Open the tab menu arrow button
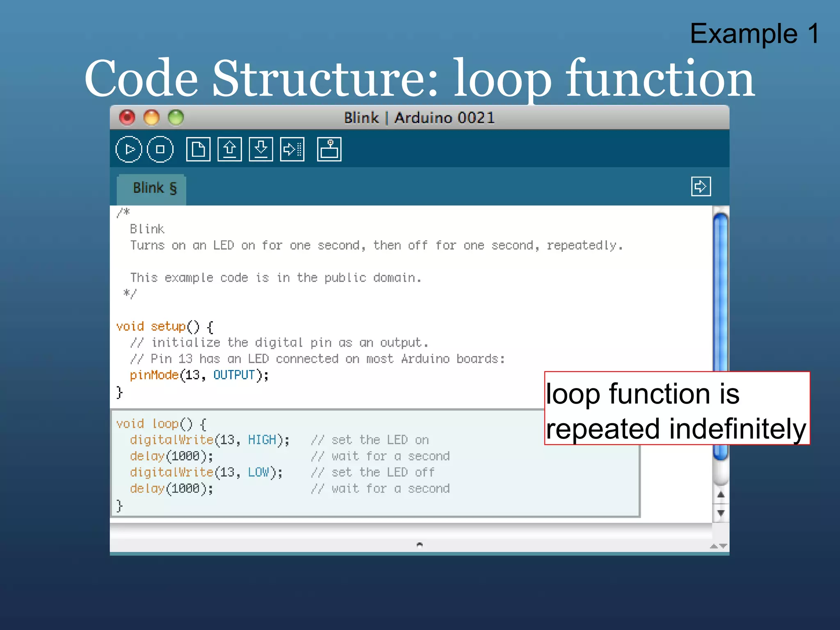This screenshot has height=630, width=840. [x=701, y=187]
